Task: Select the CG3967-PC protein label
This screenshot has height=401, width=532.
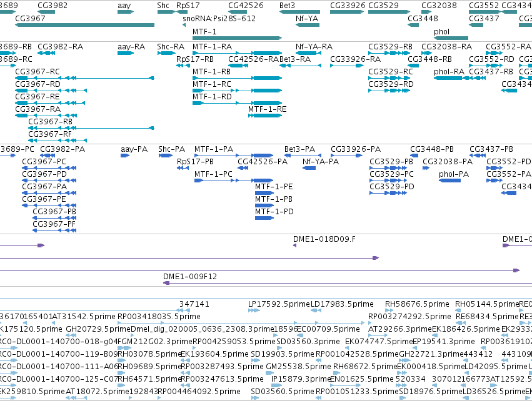Action: [x=44, y=161]
